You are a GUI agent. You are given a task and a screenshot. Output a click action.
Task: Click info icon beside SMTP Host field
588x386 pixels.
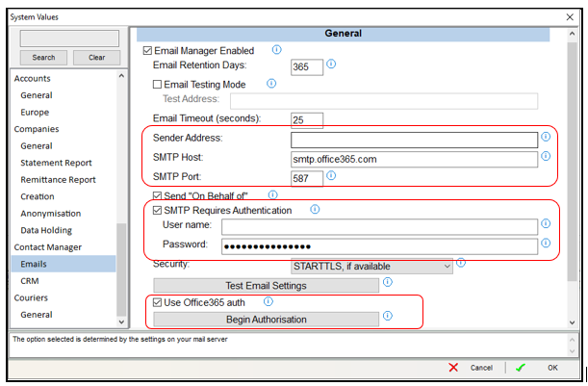[x=545, y=156]
